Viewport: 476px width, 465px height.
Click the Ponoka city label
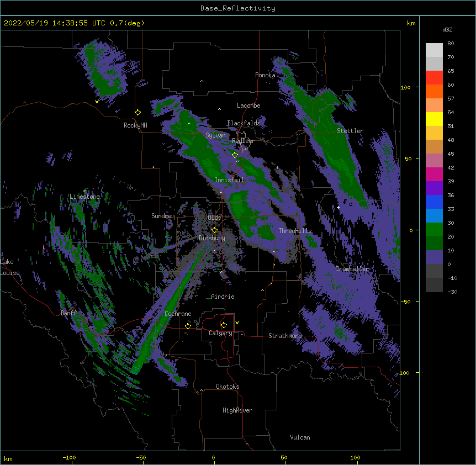tap(265, 75)
